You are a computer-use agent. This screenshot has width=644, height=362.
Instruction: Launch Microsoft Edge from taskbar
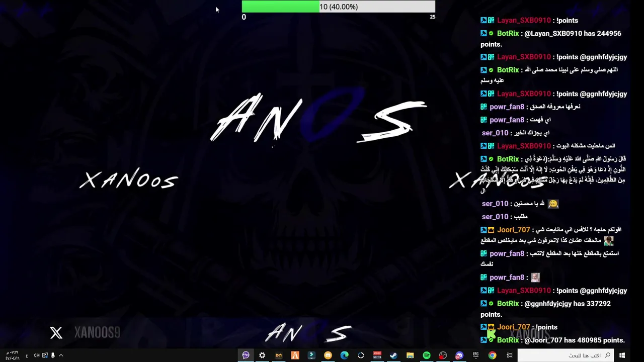(x=344, y=355)
